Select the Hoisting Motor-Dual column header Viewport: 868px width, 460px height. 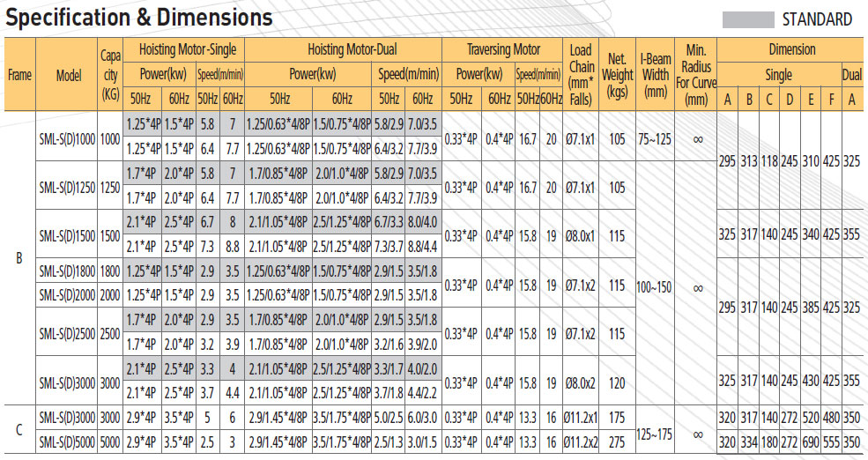(x=343, y=50)
